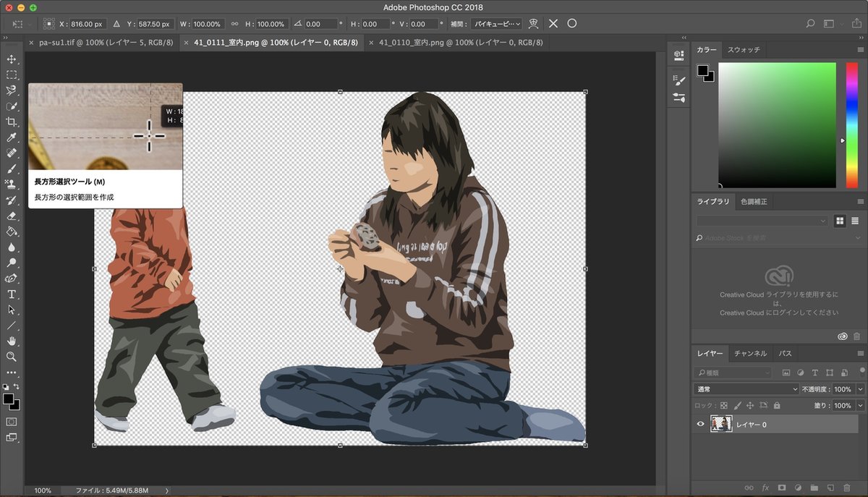Commit the transform with circle button
Screen dimensions: 868x497
pyautogui.click(x=571, y=24)
